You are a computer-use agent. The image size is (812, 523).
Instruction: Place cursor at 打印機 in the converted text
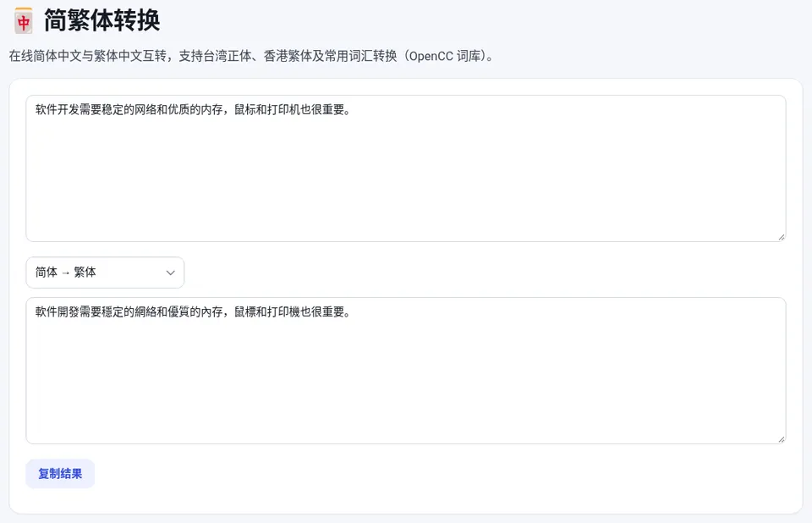click(284, 312)
